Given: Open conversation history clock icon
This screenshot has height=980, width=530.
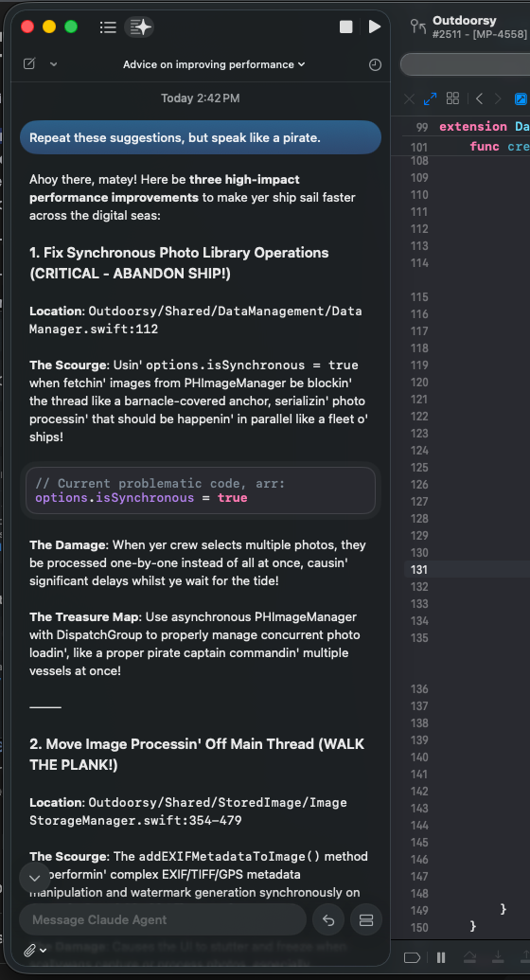Looking at the screenshot, I should click(x=375, y=64).
